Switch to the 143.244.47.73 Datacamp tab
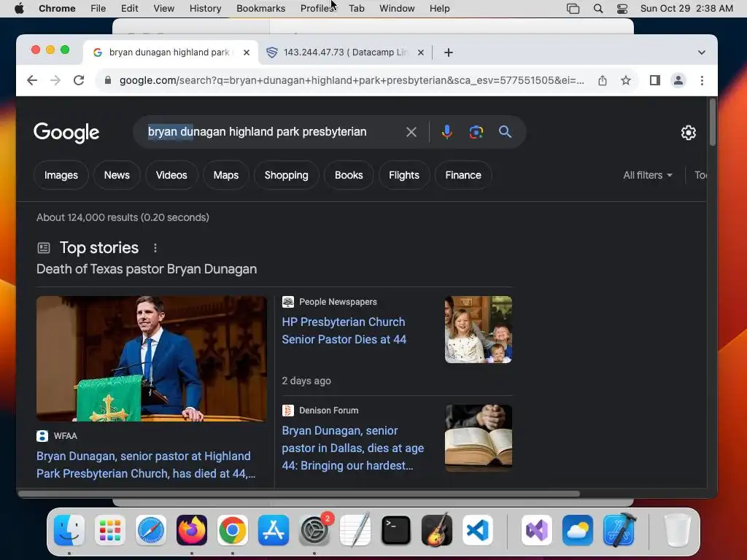This screenshot has height=560, width=747. (x=345, y=52)
